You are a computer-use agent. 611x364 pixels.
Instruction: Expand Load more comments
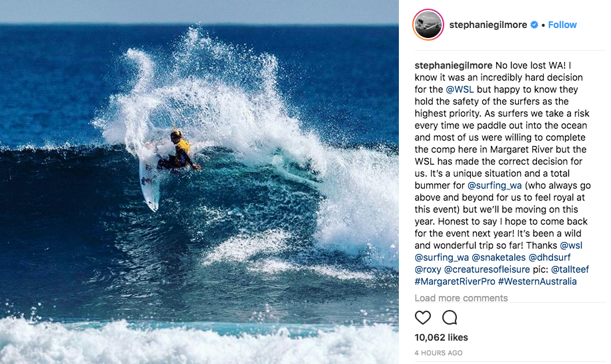(x=461, y=298)
